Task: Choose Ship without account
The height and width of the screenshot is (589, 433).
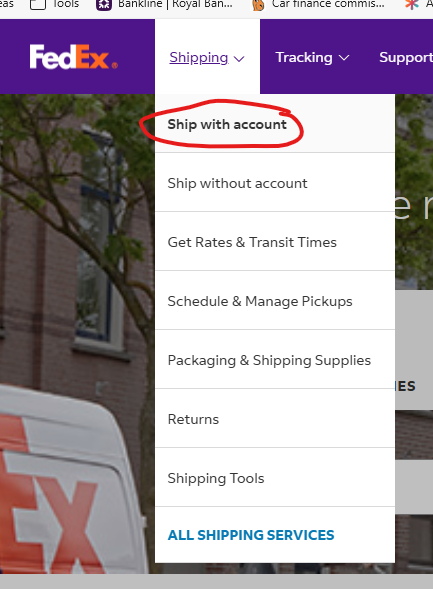Action: tap(237, 183)
